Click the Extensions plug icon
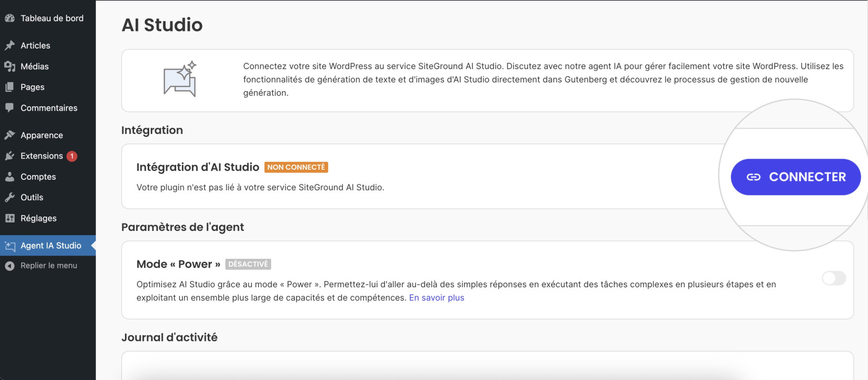 [x=9, y=156]
